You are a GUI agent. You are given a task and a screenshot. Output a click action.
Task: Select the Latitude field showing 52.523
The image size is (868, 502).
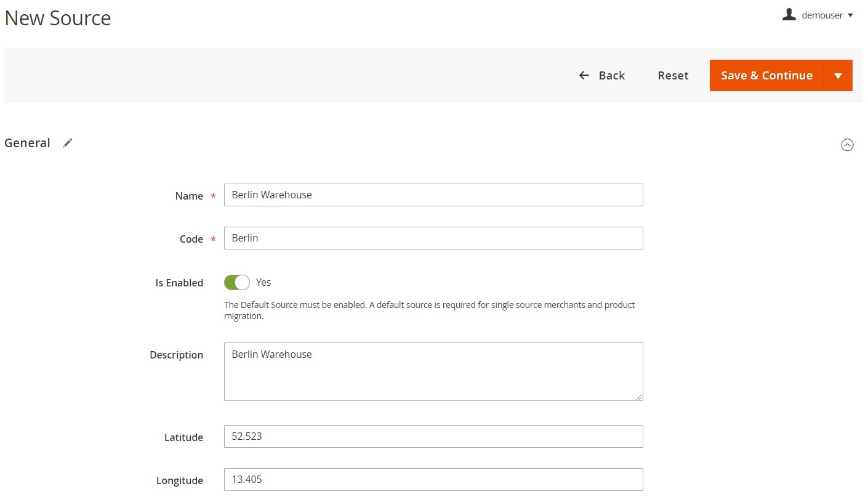[433, 436]
